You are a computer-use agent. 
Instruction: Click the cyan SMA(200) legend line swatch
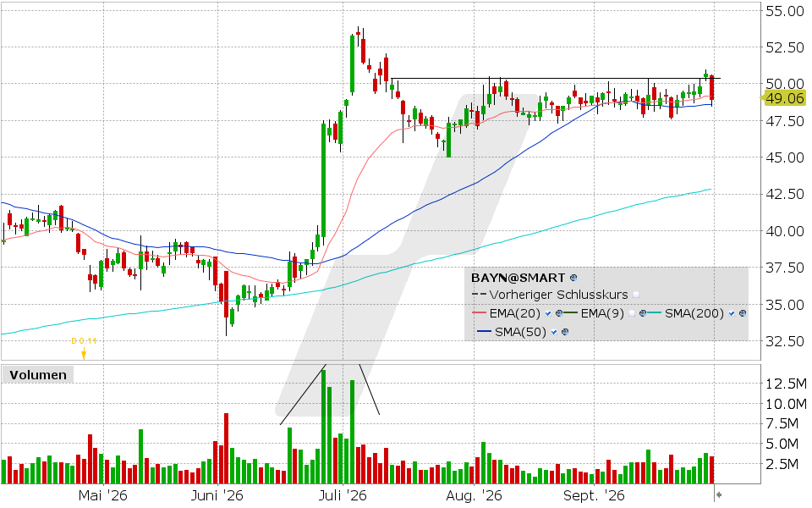(654, 312)
